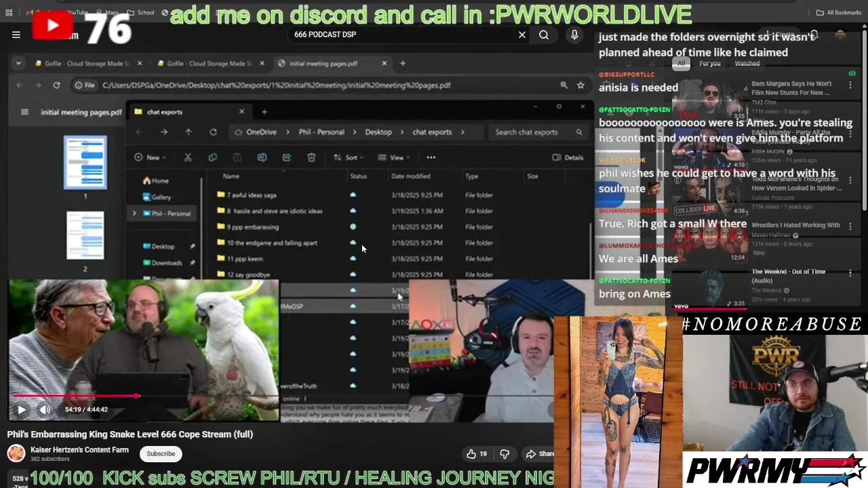
Task: Close the chat exports Explorer tab
Action: pos(241,112)
